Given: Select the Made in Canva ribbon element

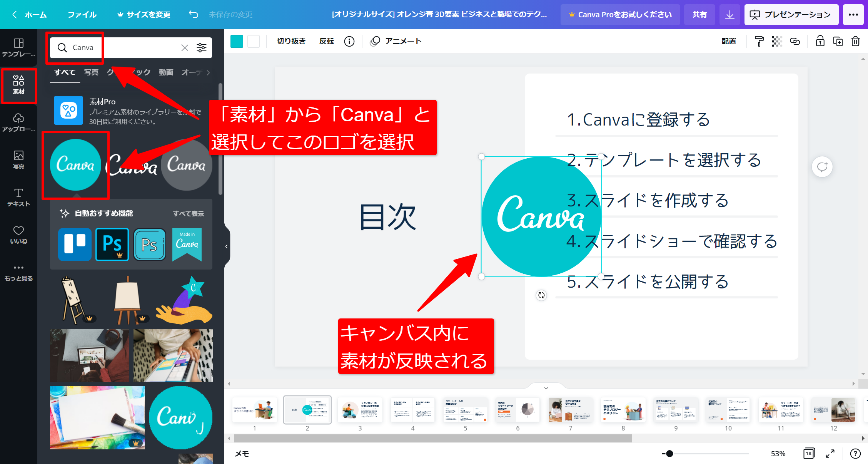Looking at the screenshot, I should pyautogui.click(x=187, y=244).
